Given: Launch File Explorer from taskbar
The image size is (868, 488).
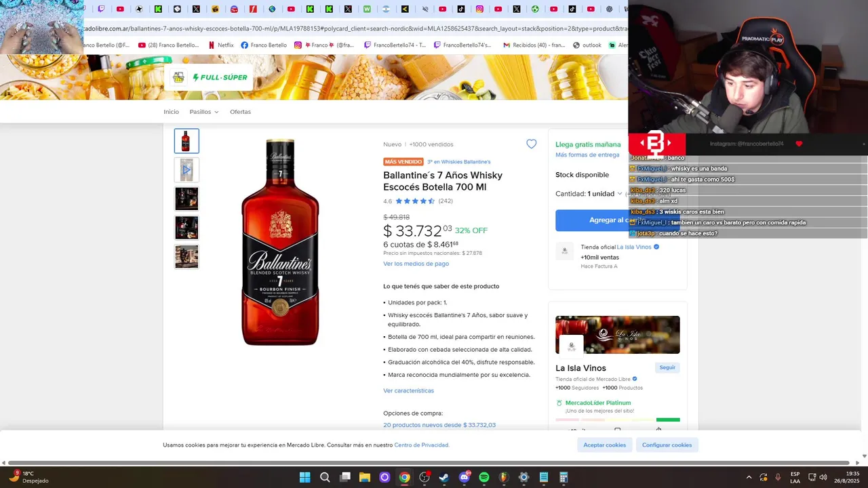Looking at the screenshot, I should [365, 477].
